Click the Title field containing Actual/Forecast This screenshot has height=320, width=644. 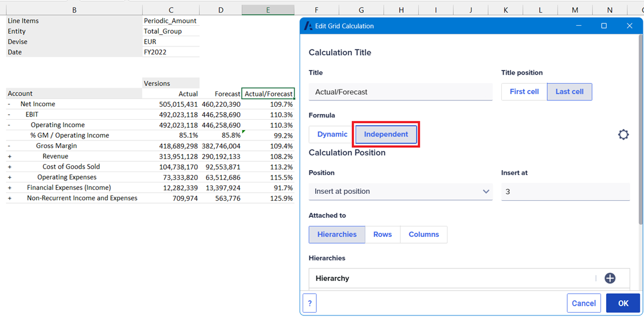(400, 92)
